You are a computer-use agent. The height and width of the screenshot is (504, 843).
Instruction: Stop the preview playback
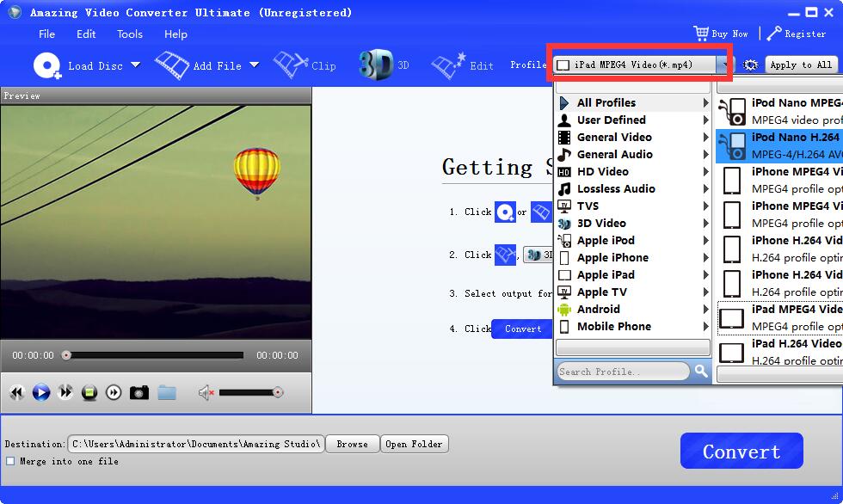(x=89, y=393)
